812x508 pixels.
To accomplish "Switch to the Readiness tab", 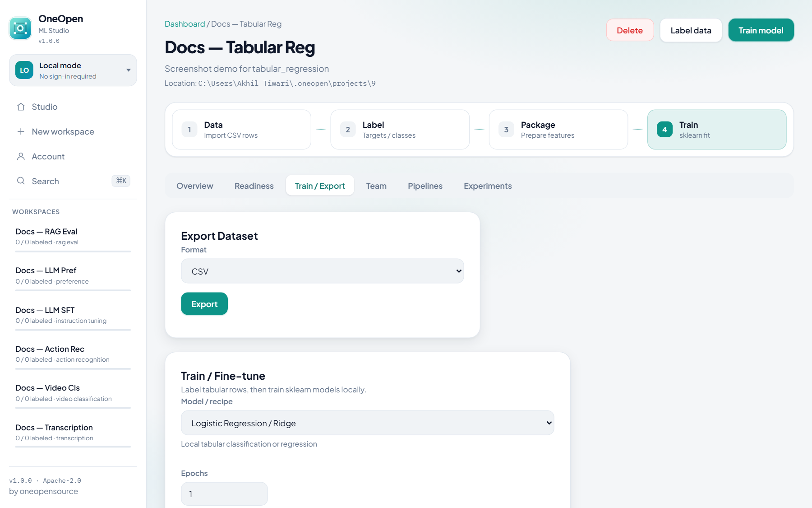I will pyautogui.click(x=254, y=186).
